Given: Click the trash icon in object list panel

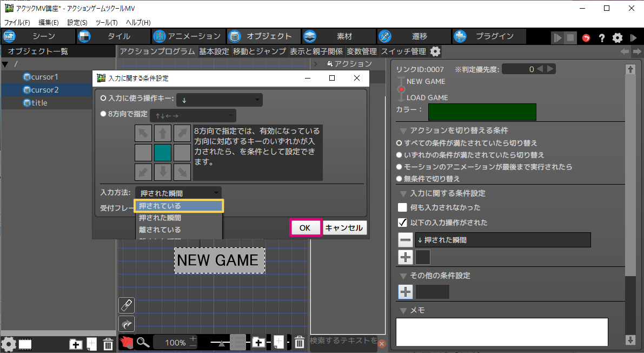Looking at the screenshot, I should (108, 344).
